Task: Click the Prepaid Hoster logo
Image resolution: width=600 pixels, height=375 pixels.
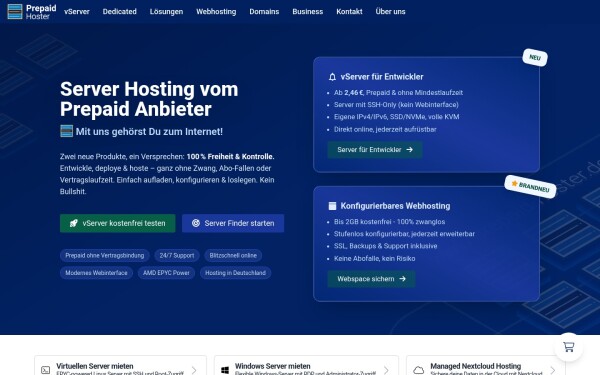Action: point(32,12)
